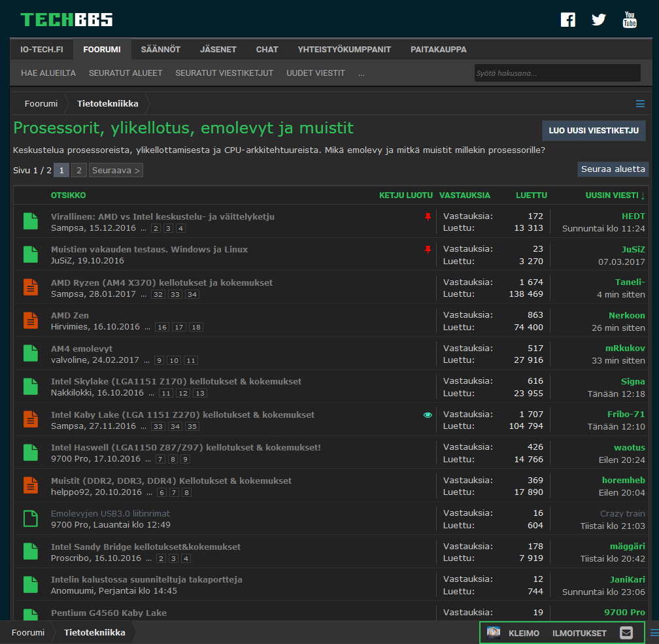Expand the '...' more navigation links
Viewport: 659px width, 644px height.
(362, 73)
